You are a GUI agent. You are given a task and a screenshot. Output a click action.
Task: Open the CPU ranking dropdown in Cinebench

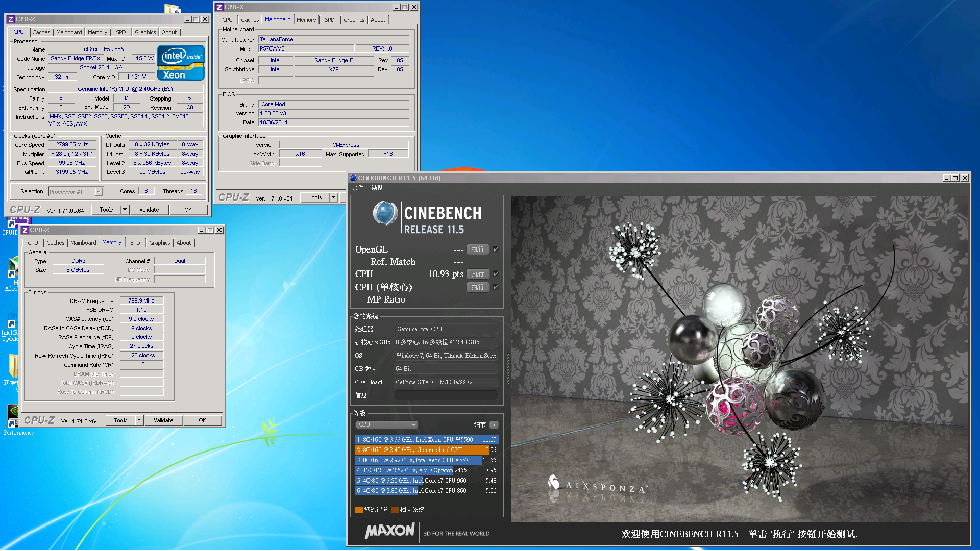coord(387,424)
